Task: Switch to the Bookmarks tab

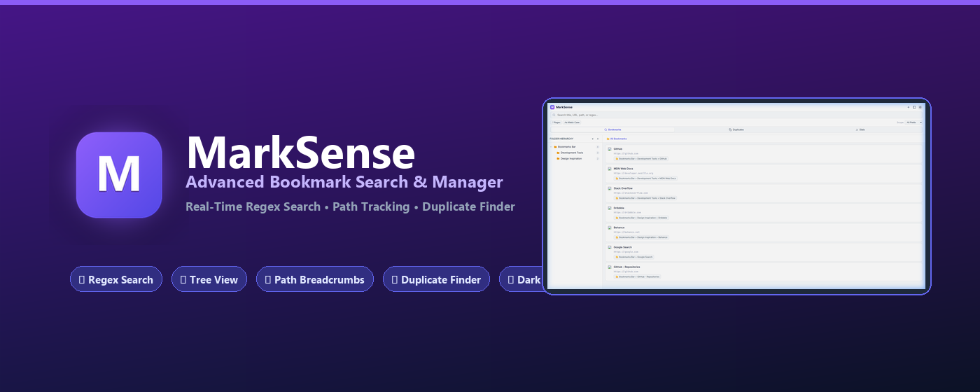Action: (612, 129)
